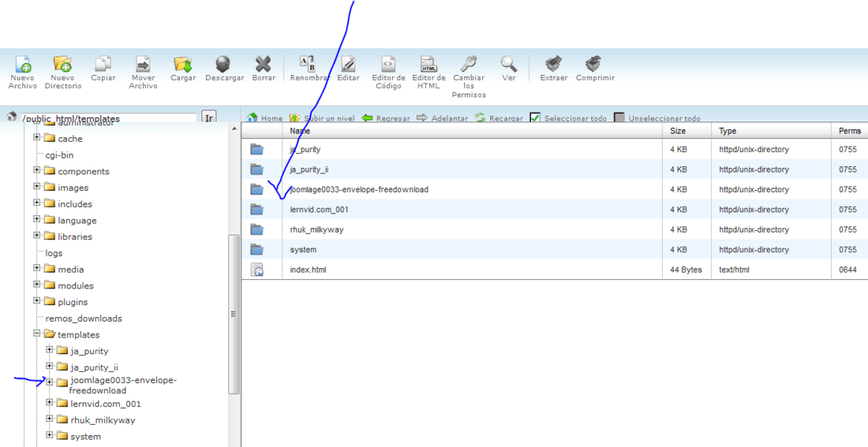Click the Ir go button

(208, 117)
